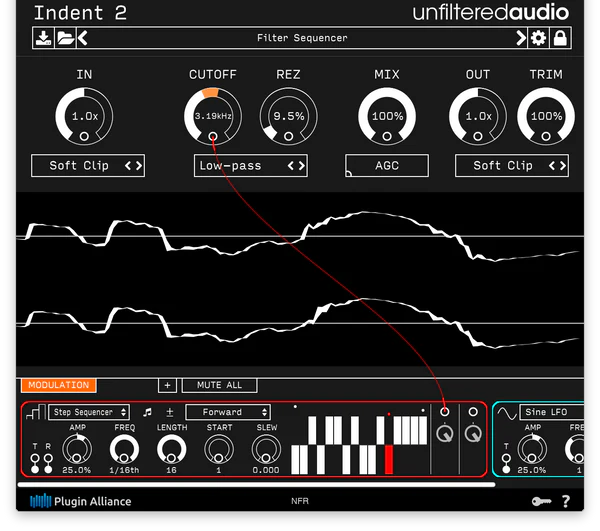Go to the next preset arrow
Image resolution: width=600 pixels, height=531 pixels.
coord(521,38)
